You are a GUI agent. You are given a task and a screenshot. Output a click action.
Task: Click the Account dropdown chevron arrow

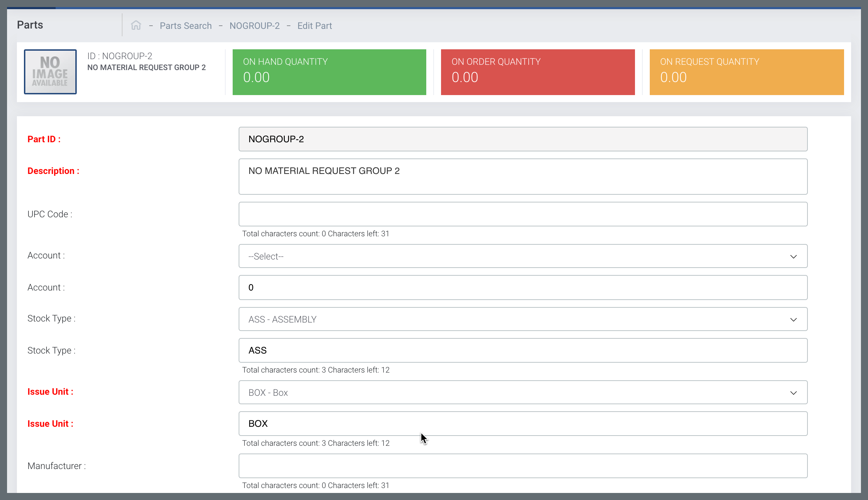tap(793, 257)
